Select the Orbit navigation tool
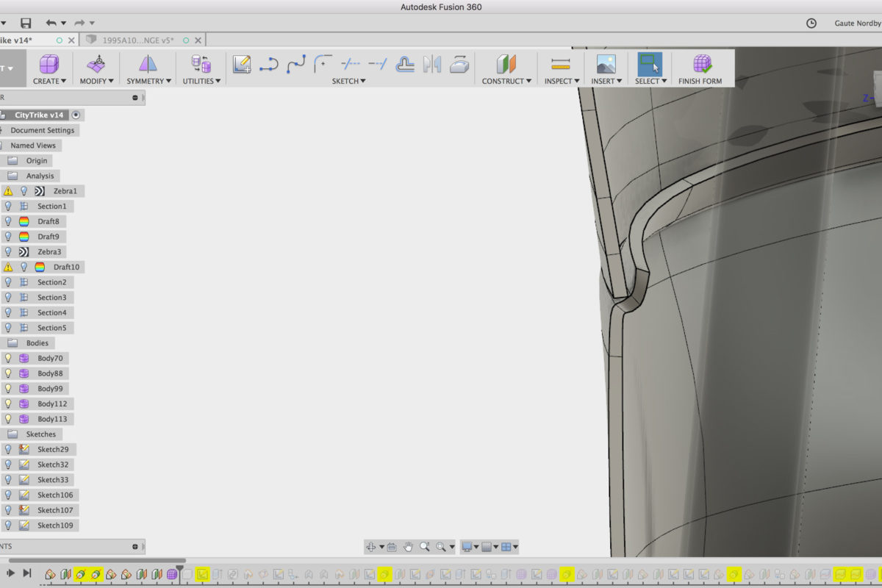The width and height of the screenshot is (882, 588). tap(371, 547)
